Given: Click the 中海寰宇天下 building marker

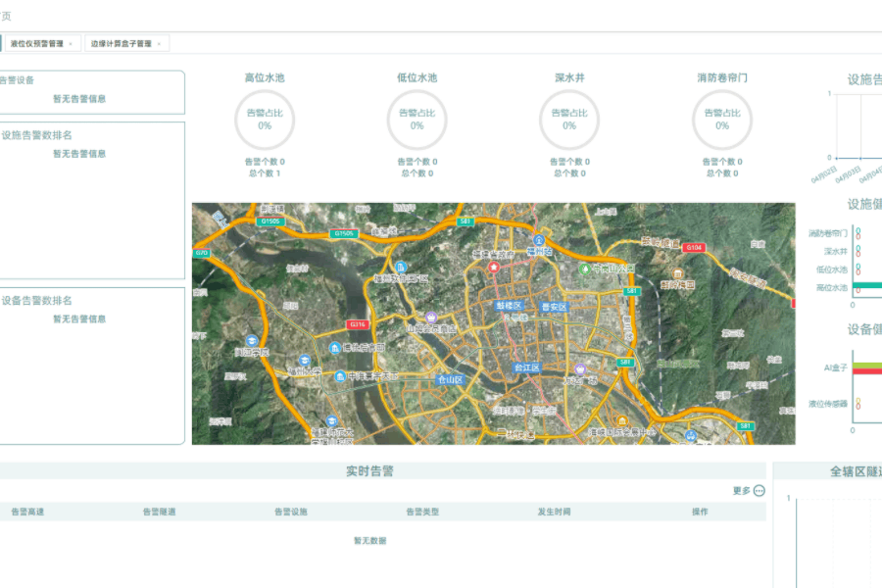Looking at the screenshot, I should click(340, 376).
